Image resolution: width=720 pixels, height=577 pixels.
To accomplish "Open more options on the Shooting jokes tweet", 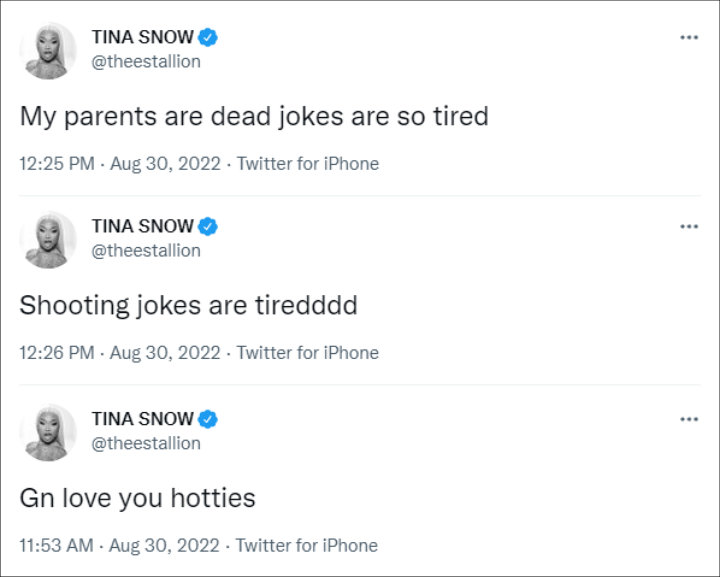I will click(689, 226).
